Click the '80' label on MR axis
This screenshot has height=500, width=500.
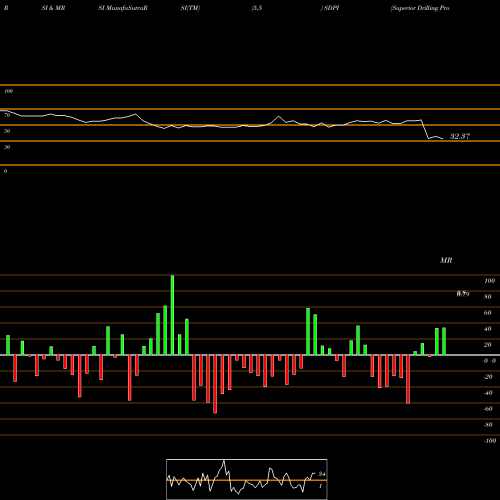488,297
